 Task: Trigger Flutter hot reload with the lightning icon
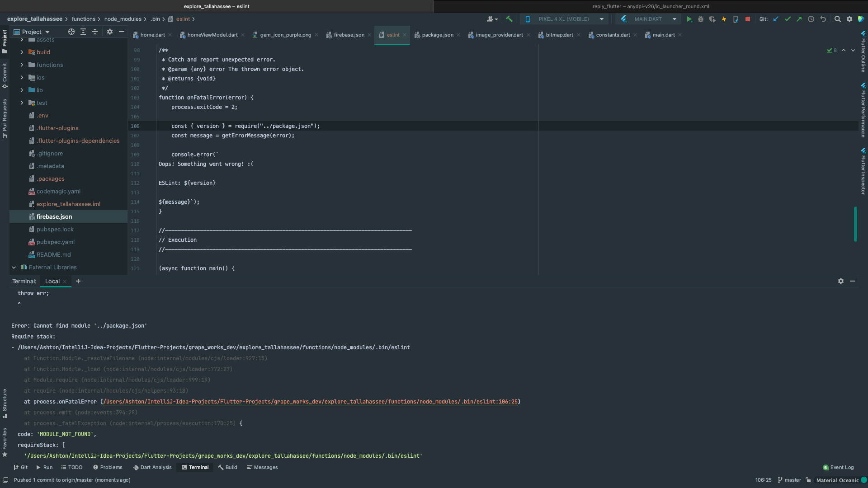click(724, 19)
